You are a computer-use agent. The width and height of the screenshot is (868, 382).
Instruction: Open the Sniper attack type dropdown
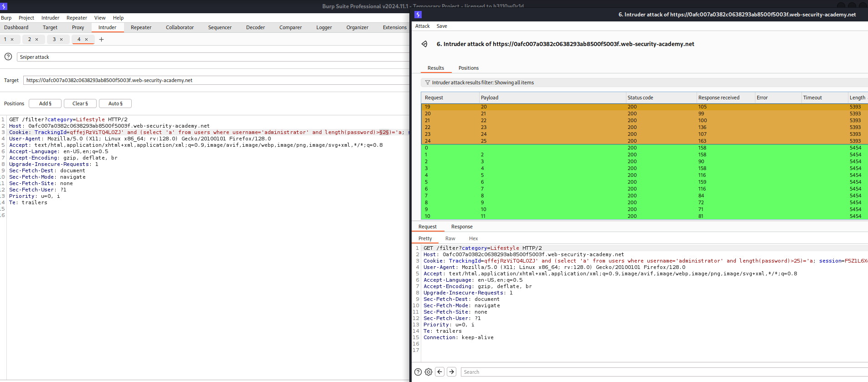tap(213, 57)
